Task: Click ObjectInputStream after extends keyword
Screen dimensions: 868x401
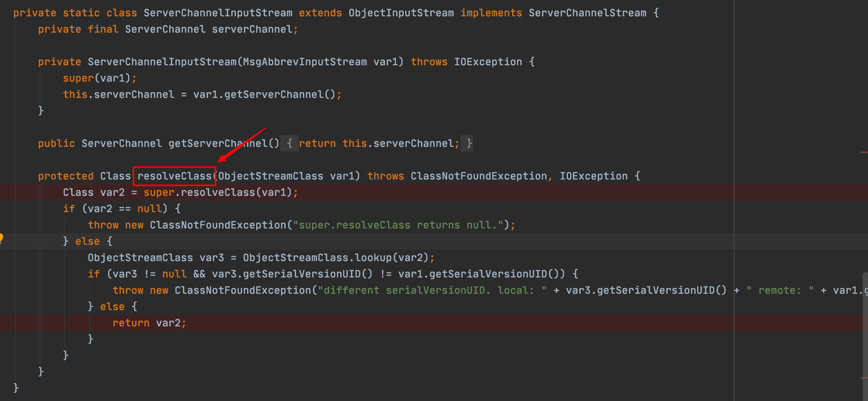Action: point(401,13)
